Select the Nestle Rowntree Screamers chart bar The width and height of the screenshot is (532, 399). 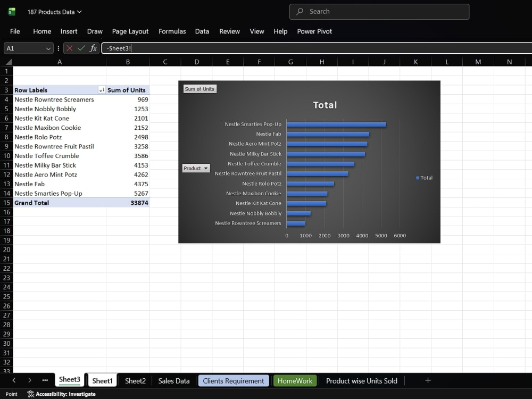296,223
